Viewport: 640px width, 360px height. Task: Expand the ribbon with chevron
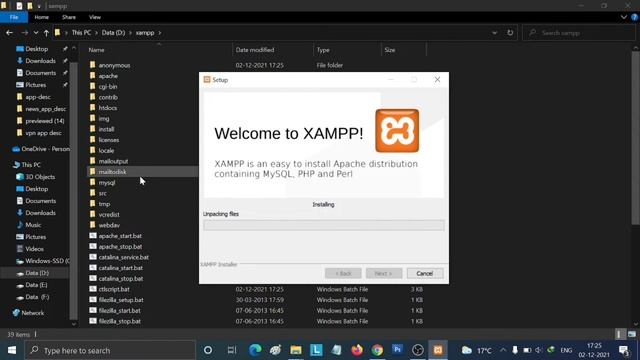(x=624, y=17)
